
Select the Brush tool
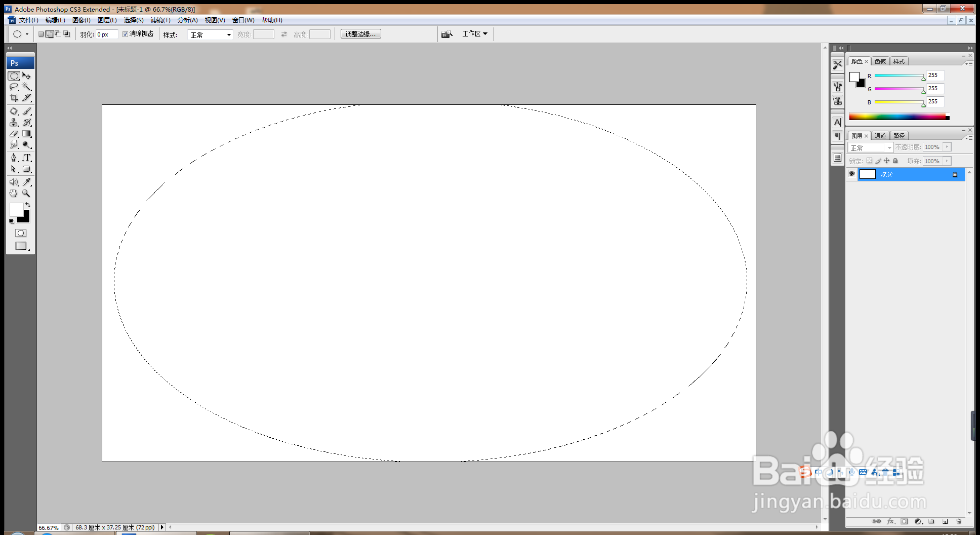(x=27, y=111)
